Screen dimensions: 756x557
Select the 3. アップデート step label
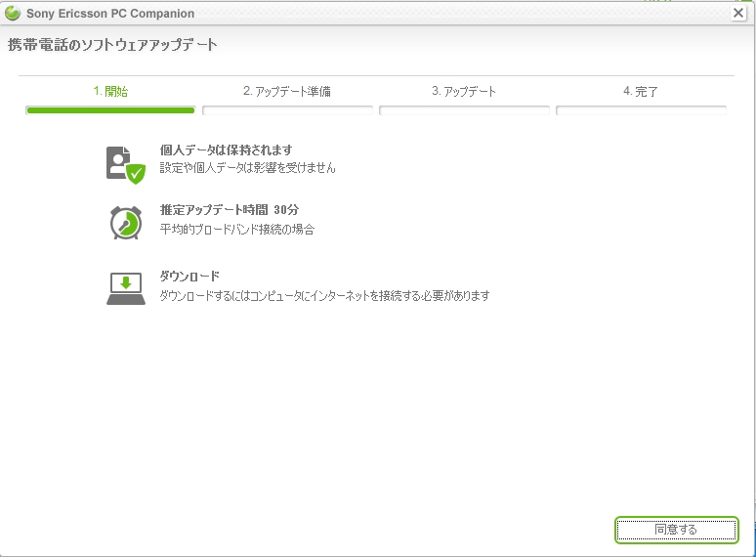464,91
